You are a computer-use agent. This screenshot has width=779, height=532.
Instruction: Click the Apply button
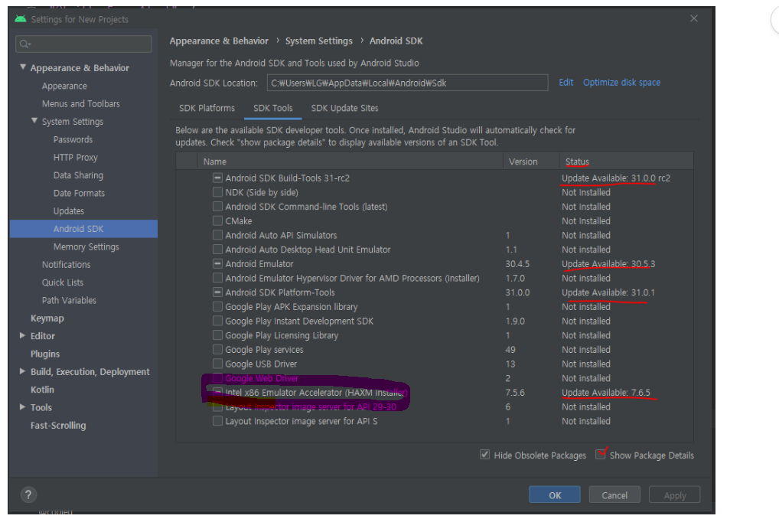675,495
